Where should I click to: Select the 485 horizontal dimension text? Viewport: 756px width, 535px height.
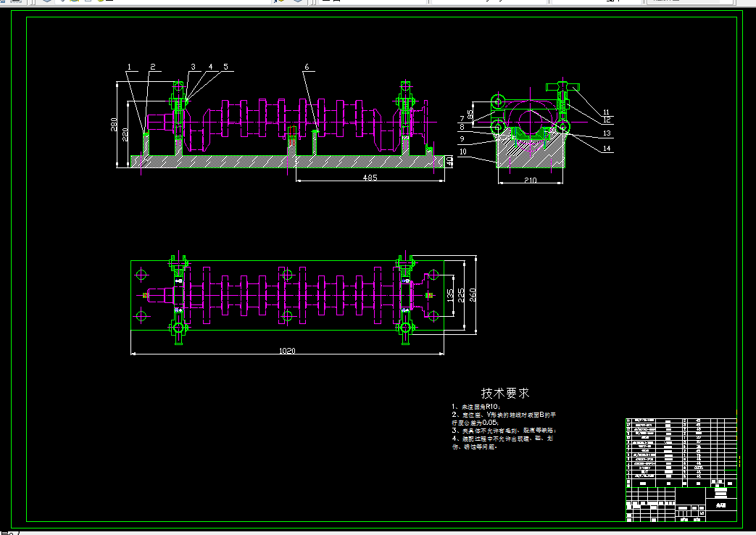[370, 178]
